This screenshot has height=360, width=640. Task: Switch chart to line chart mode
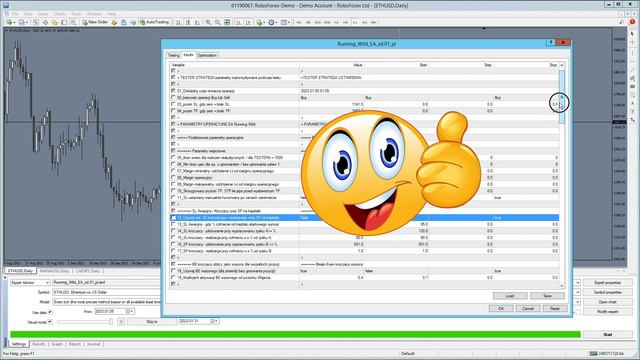pyautogui.click(x=197, y=22)
